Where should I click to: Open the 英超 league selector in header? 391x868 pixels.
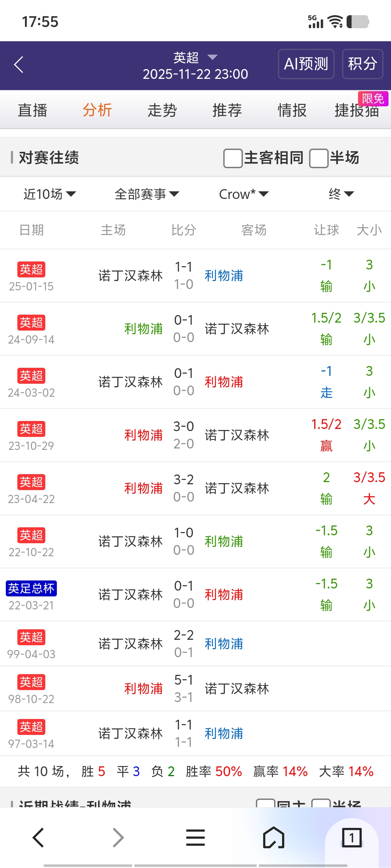(195, 58)
